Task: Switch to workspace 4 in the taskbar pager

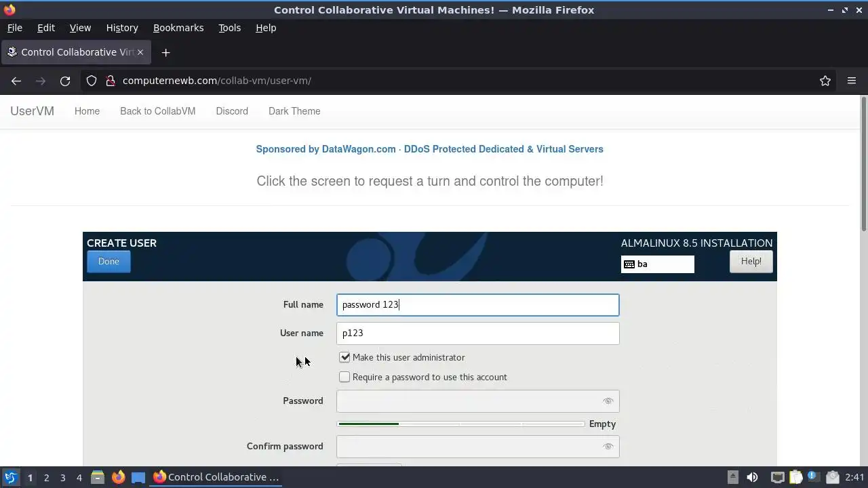Action: click(79, 477)
